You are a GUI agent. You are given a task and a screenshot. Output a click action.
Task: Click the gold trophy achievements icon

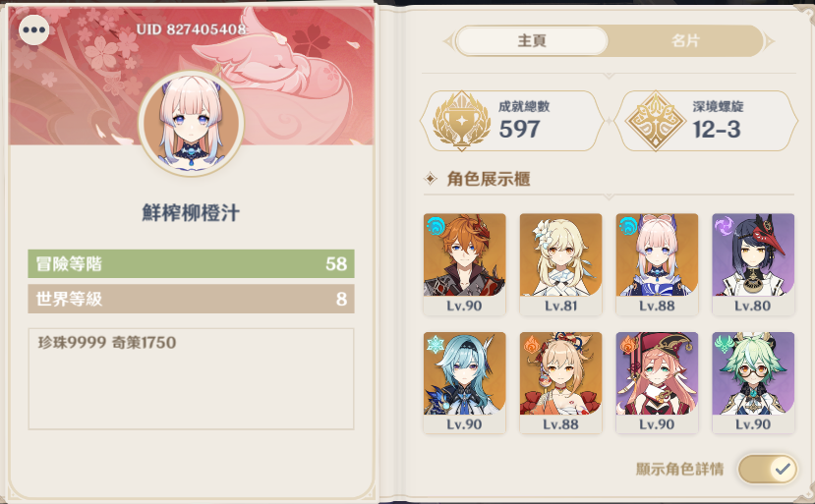461,121
